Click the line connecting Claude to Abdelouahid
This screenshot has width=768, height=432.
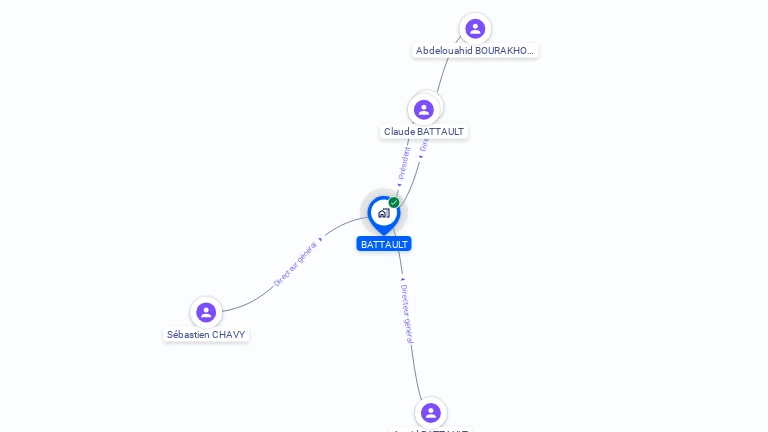pyautogui.click(x=444, y=71)
